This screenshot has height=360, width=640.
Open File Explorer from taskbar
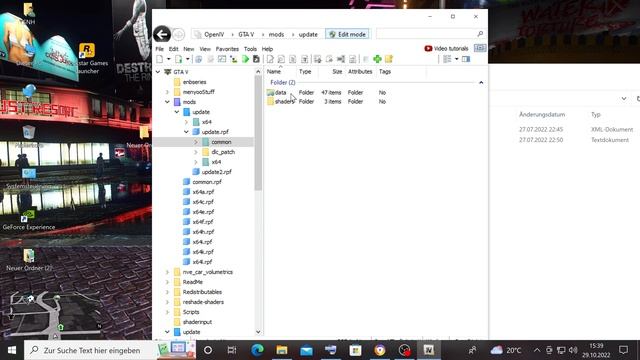(x=282, y=350)
